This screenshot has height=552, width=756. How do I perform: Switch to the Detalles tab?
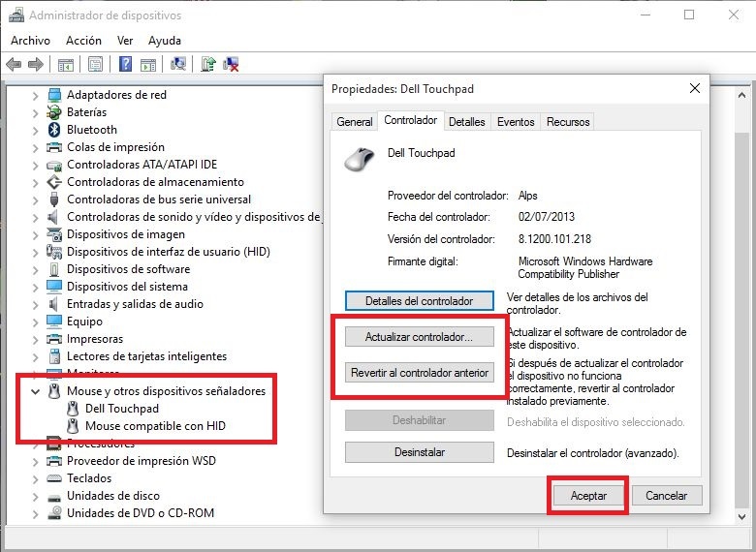tap(467, 122)
